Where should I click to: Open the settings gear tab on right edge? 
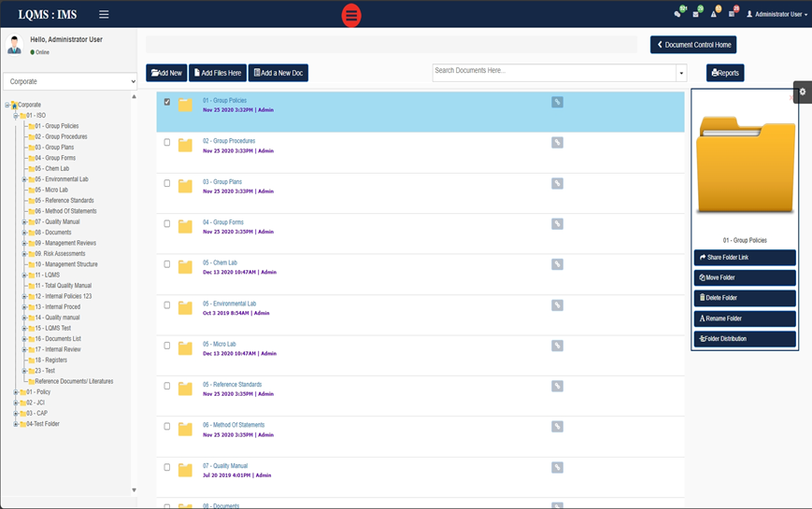point(802,92)
